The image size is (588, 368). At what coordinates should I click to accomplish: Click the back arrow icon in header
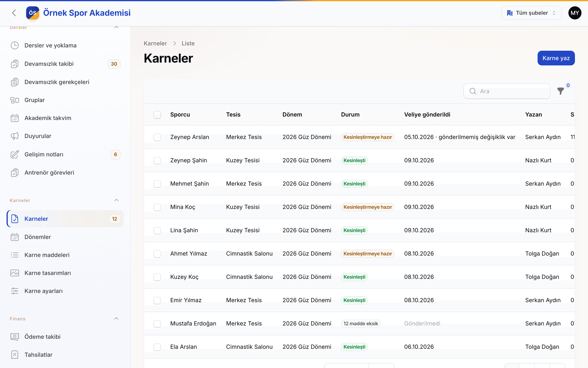pyautogui.click(x=14, y=13)
